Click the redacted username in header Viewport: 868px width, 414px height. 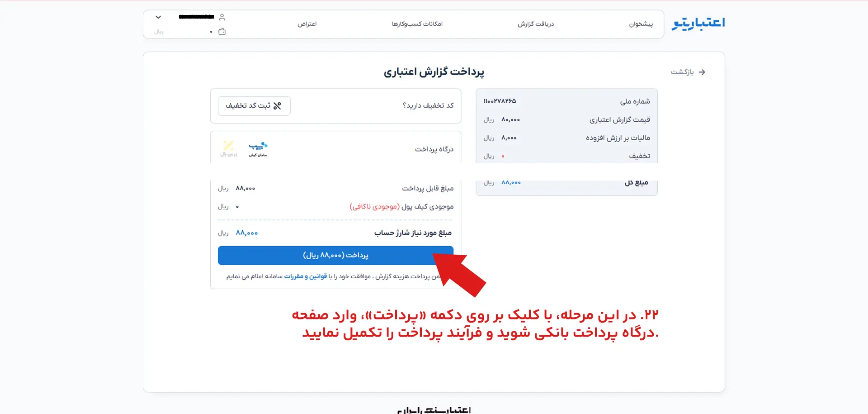coord(197,17)
